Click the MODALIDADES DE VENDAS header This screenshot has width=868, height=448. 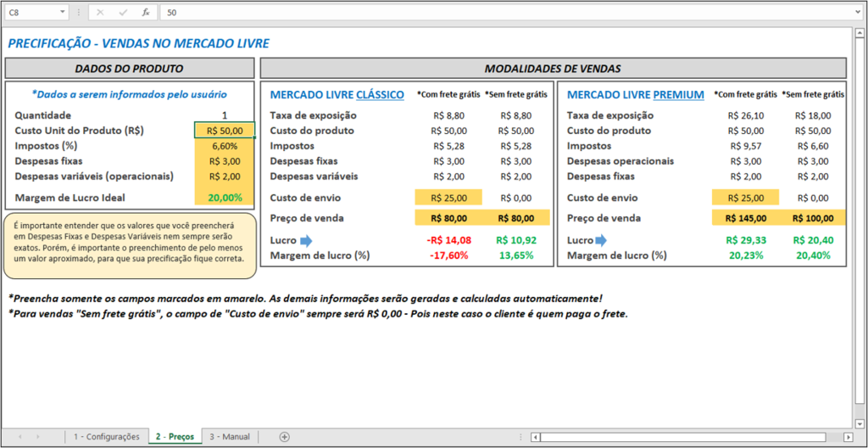(553, 69)
